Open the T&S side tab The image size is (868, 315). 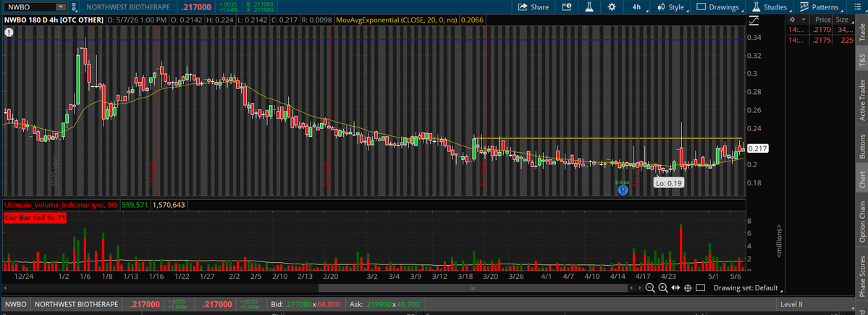pos(862,60)
